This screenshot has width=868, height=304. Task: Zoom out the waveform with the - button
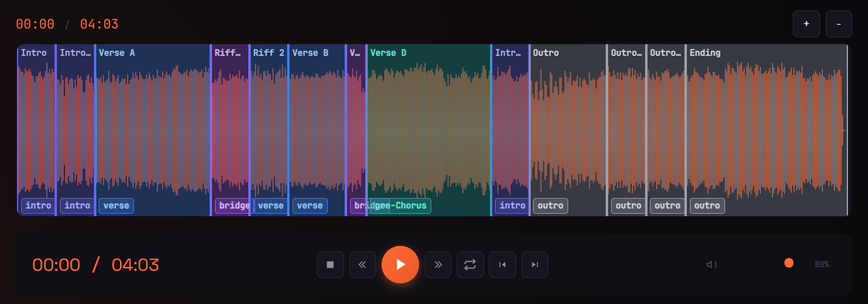point(838,24)
